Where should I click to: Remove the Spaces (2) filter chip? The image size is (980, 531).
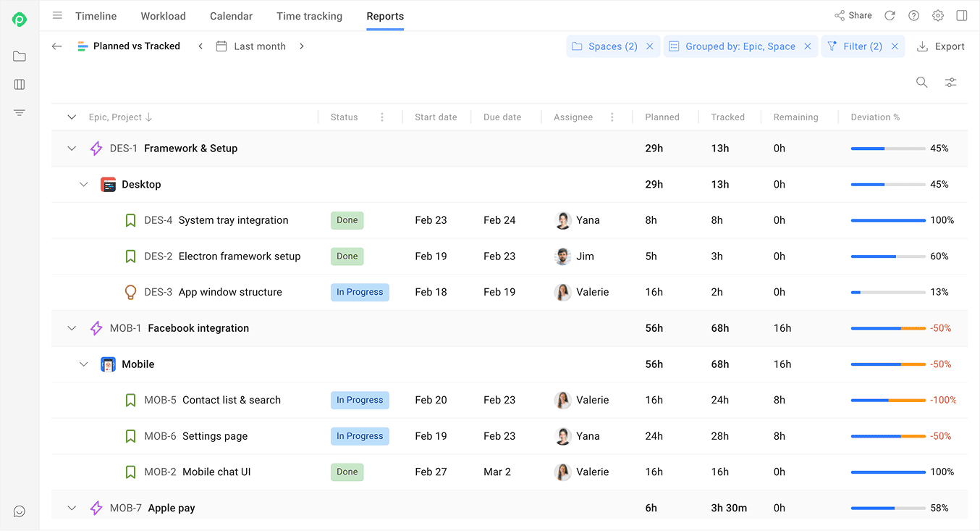(649, 46)
